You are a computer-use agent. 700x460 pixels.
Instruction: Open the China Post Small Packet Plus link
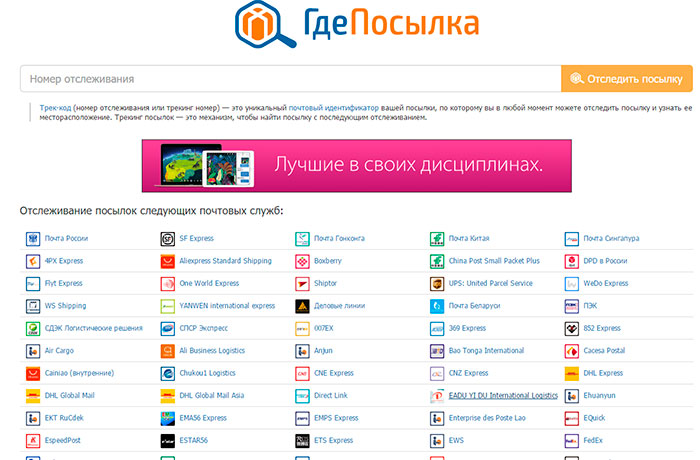(x=494, y=261)
